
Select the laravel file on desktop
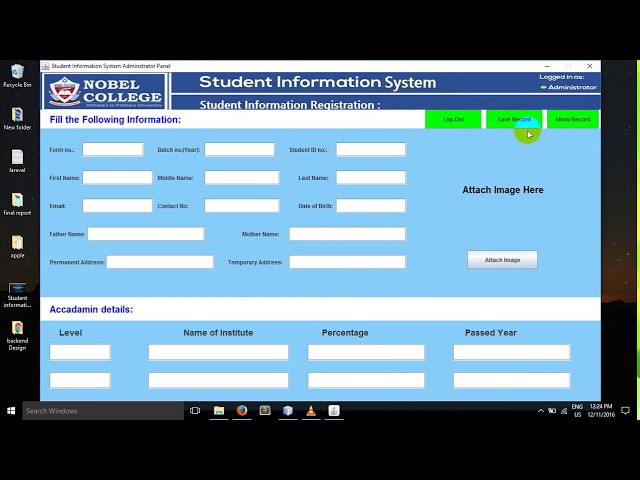pyautogui.click(x=17, y=161)
